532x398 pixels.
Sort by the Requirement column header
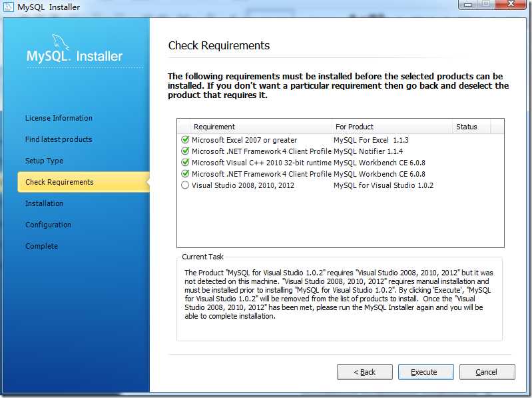260,127
